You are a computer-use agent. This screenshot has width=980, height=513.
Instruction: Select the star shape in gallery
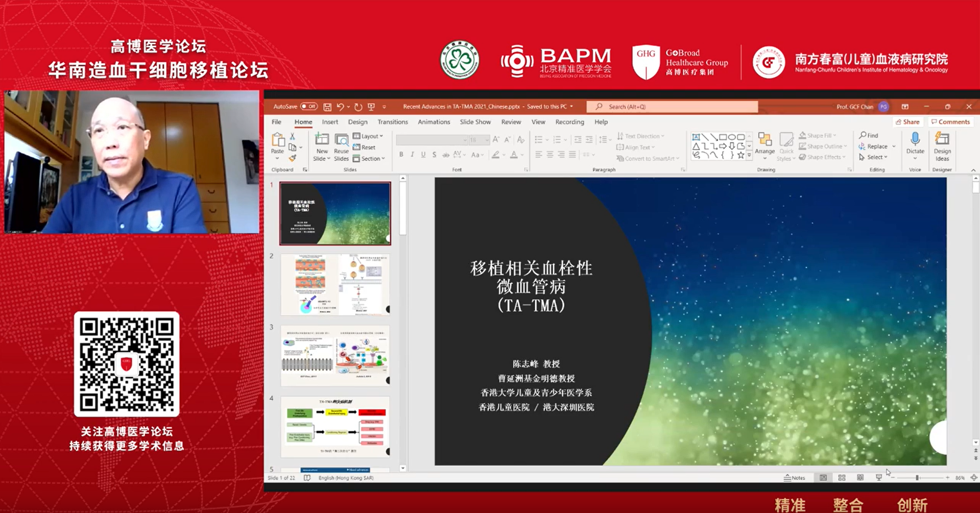point(740,155)
